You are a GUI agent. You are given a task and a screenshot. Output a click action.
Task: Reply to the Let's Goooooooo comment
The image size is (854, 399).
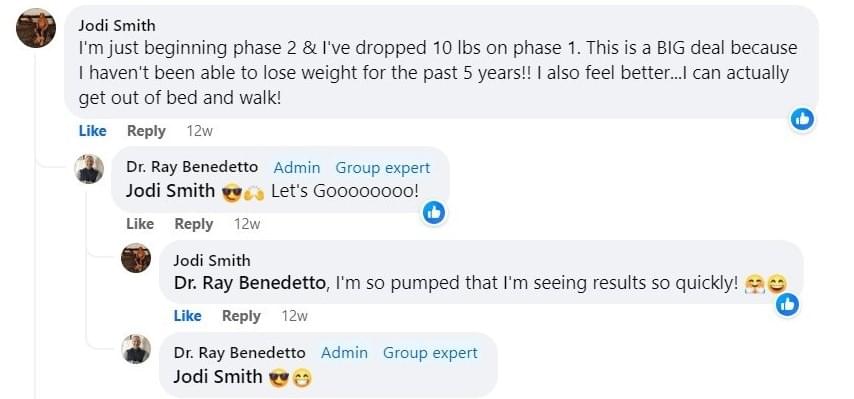pos(193,224)
